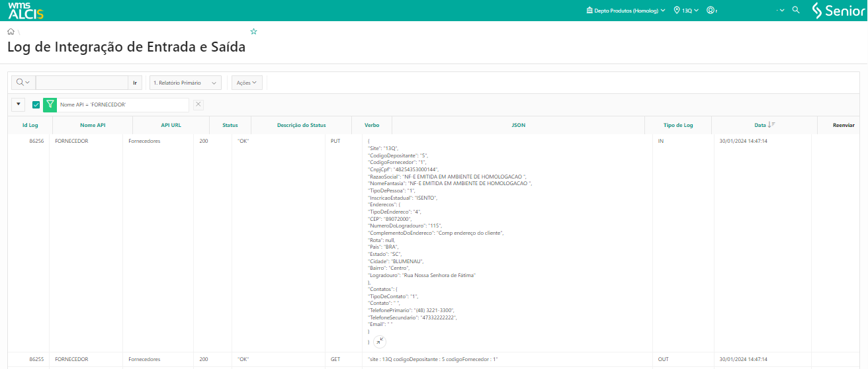
Task: Click the Senior logo
Action: click(x=838, y=11)
